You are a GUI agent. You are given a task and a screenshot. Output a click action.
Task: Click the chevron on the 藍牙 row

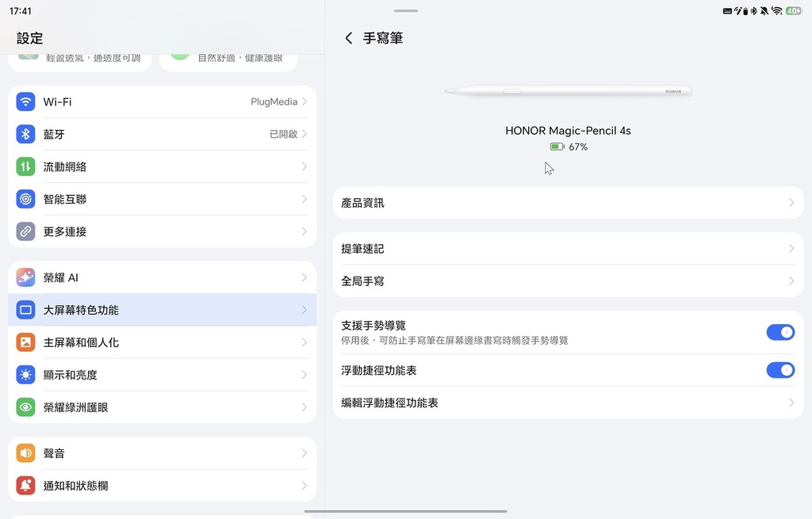click(304, 134)
